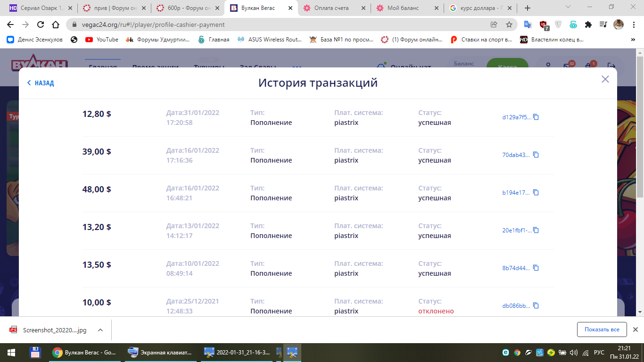Open transaction link d129a7f5
644x362 pixels.
pos(517,117)
